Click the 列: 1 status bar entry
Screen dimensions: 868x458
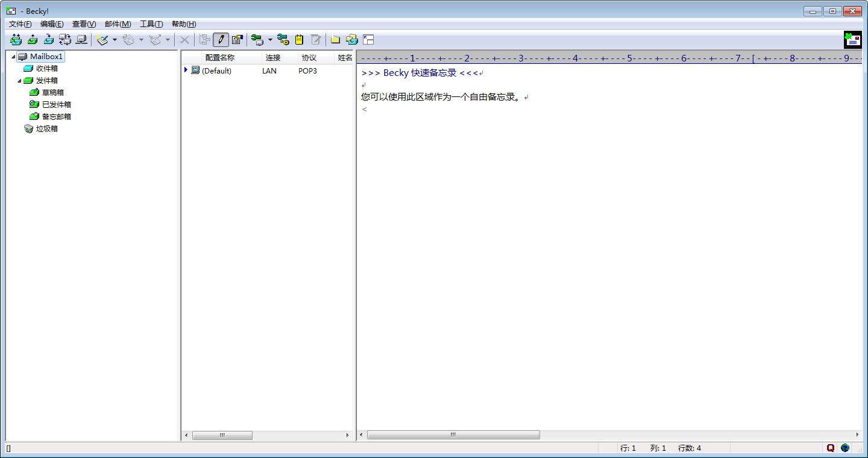pyautogui.click(x=658, y=448)
